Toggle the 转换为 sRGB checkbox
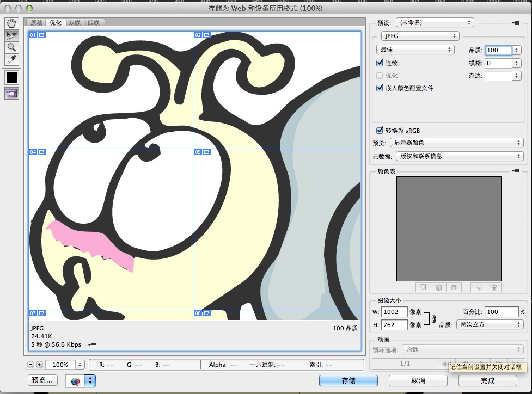532x394 pixels. (x=380, y=130)
